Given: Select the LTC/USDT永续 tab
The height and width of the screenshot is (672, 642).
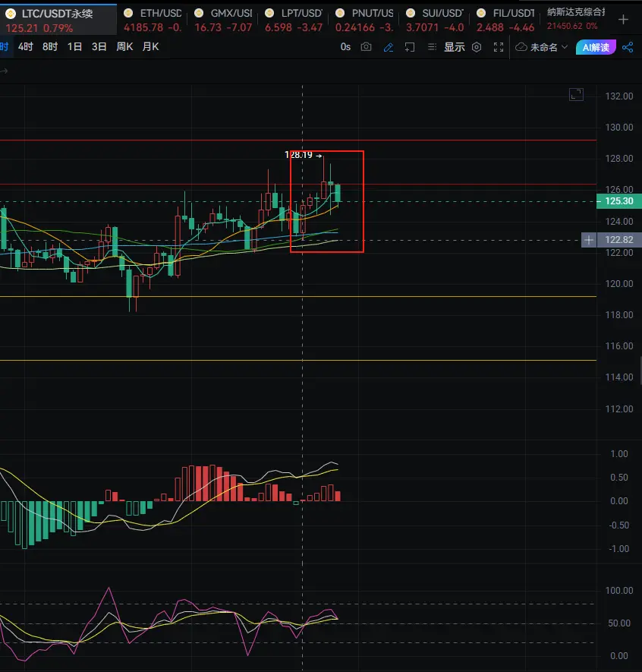Looking at the screenshot, I should 58,20.
